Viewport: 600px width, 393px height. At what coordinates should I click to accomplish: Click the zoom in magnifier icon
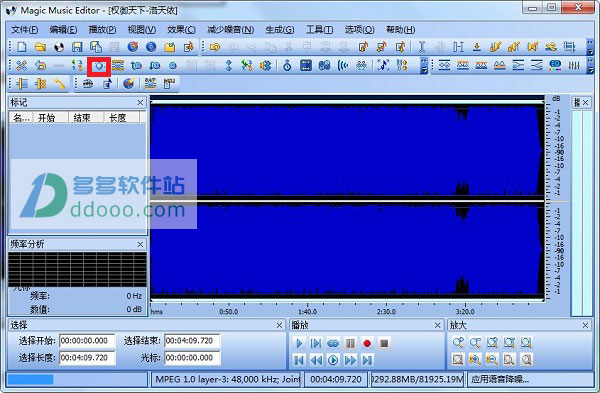coord(458,342)
